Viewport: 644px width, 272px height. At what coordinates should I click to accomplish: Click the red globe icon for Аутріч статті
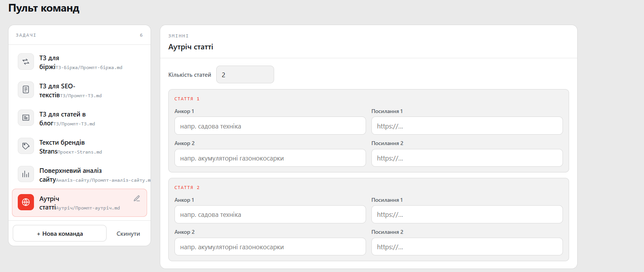pyautogui.click(x=26, y=202)
